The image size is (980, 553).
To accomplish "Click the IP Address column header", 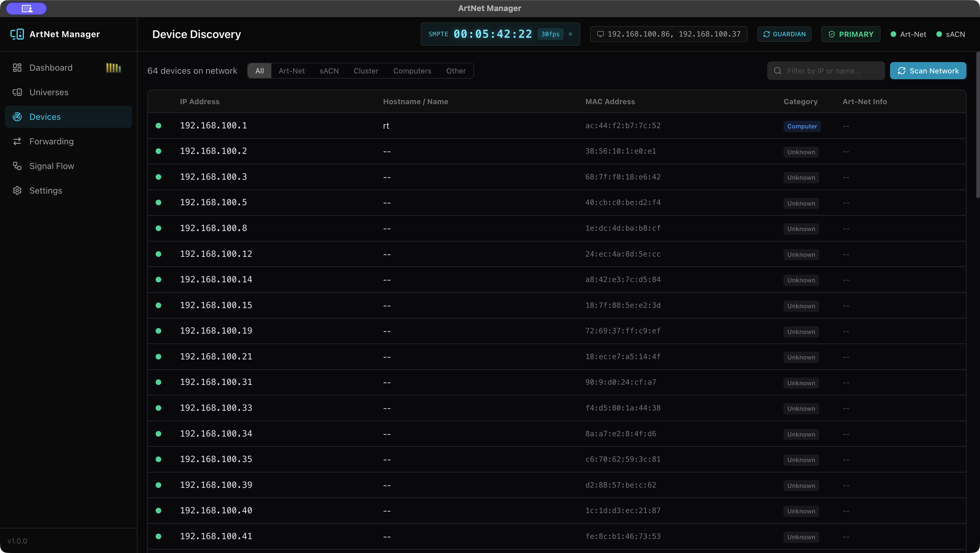I will [x=199, y=102].
